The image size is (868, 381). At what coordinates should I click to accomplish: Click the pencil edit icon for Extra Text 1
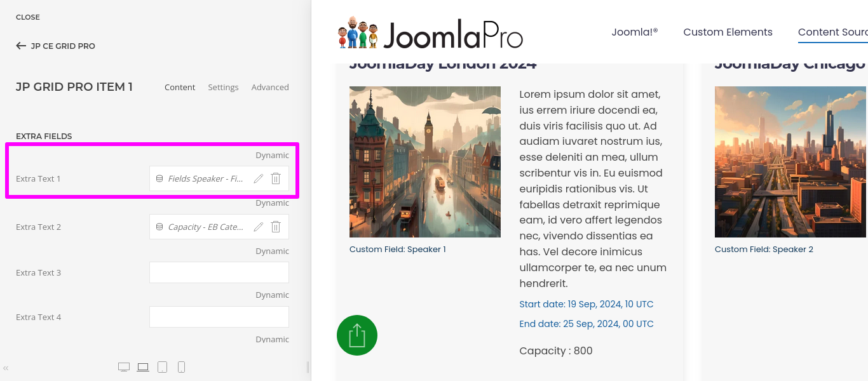(258, 179)
